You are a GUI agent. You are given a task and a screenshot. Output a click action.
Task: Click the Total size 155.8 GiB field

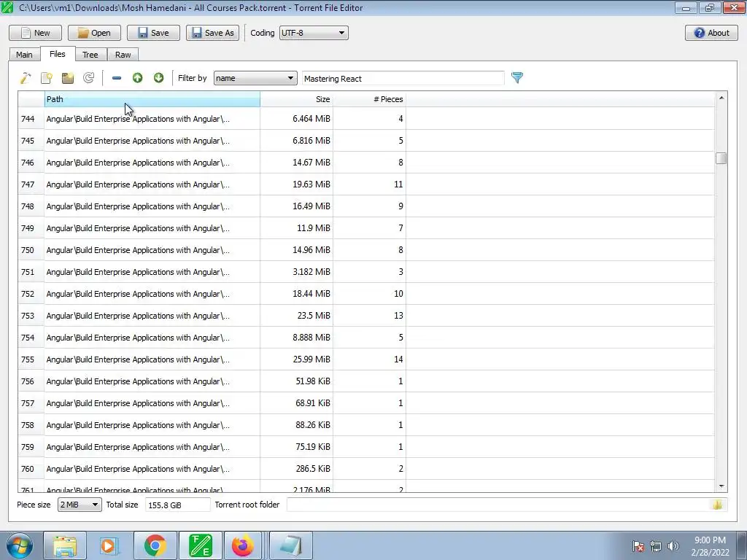pos(177,505)
